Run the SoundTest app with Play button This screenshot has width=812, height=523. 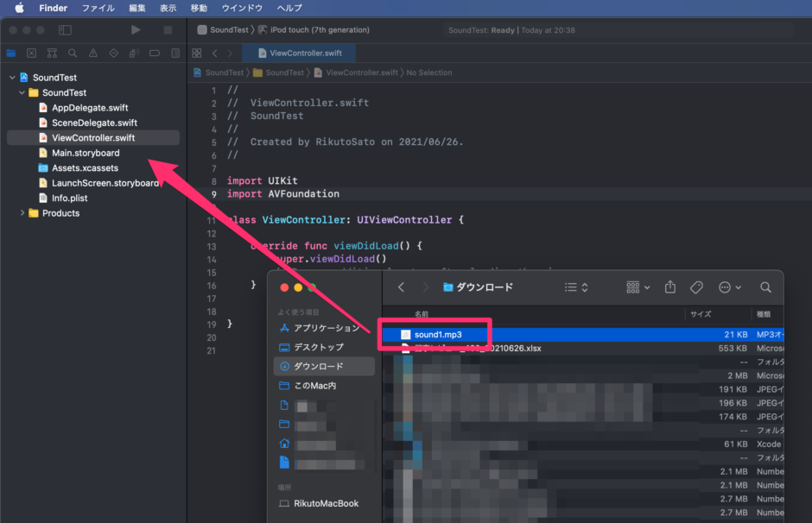pyautogui.click(x=136, y=29)
